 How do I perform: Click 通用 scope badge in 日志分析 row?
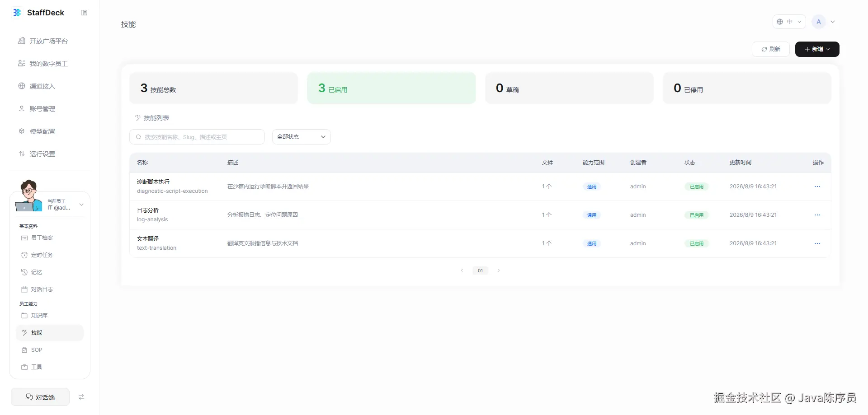[591, 215]
